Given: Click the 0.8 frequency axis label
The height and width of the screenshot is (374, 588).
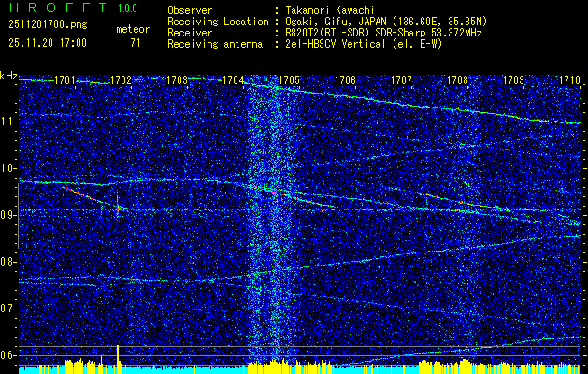Looking at the screenshot, I should click(x=7, y=262).
